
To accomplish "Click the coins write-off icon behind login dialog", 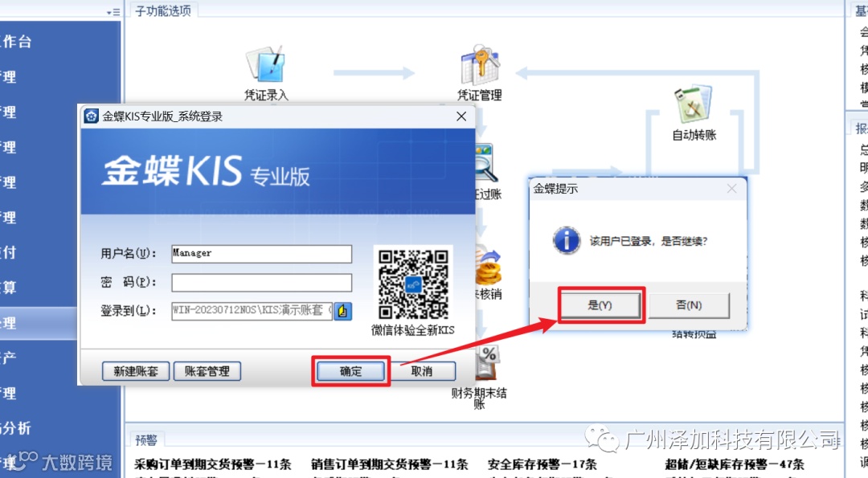I will pos(488,267).
